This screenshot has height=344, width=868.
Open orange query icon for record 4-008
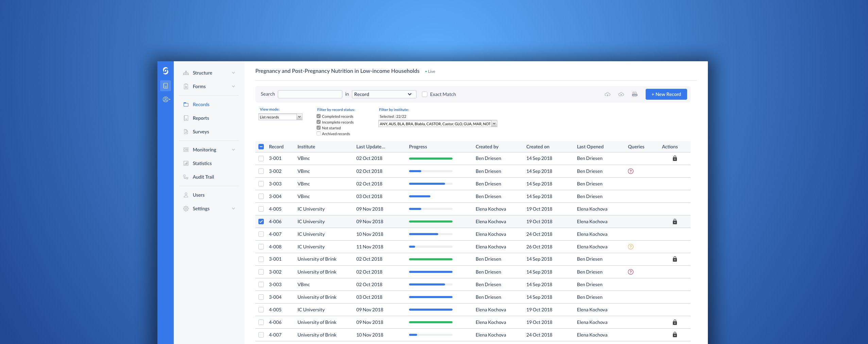(x=631, y=247)
